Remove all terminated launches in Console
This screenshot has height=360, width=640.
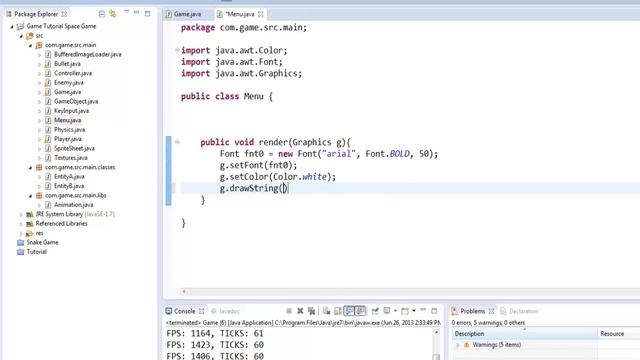pyautogui.click(x=311, y=311)
